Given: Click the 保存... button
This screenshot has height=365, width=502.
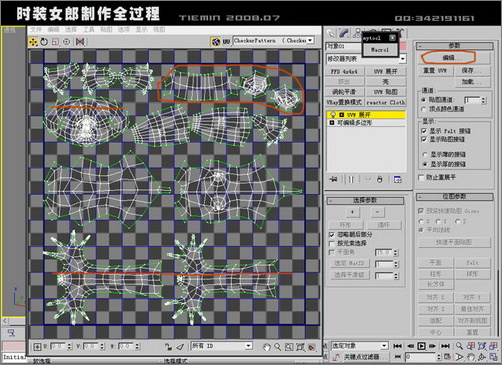Looking at the screenshot, I should pos(472,71).
